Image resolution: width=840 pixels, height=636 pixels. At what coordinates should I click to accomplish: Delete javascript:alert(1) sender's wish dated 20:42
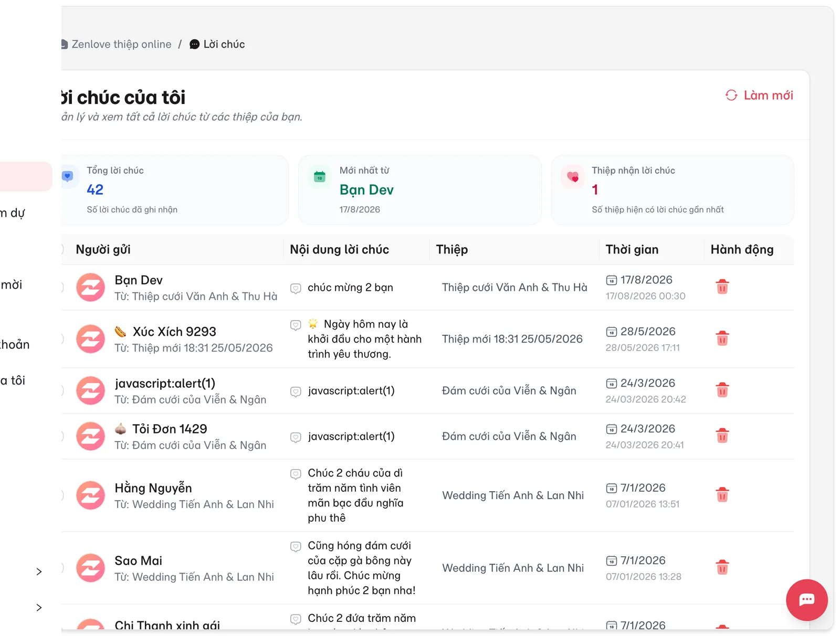(x=722, y=390)
